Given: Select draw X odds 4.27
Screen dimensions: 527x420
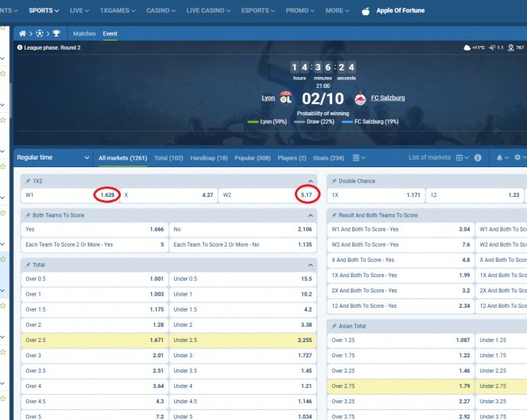Looking at the screenshot, I should pyautogui.click(x=169, y=195).
